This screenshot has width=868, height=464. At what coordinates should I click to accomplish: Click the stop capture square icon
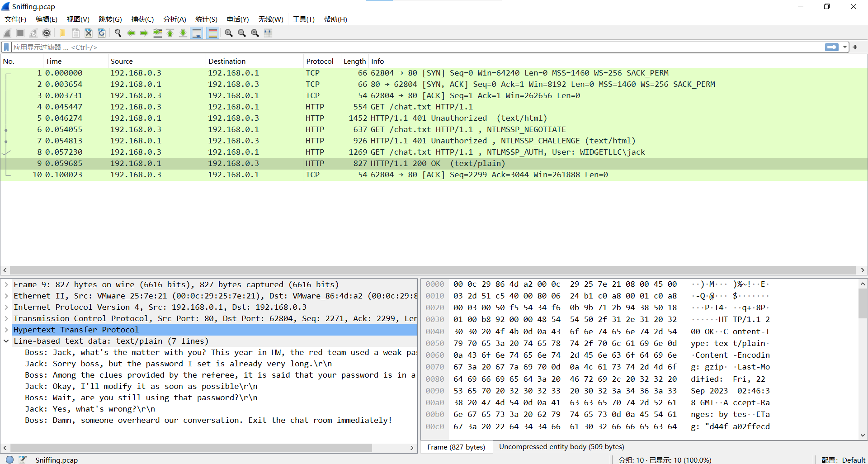[x=20, y=33]
